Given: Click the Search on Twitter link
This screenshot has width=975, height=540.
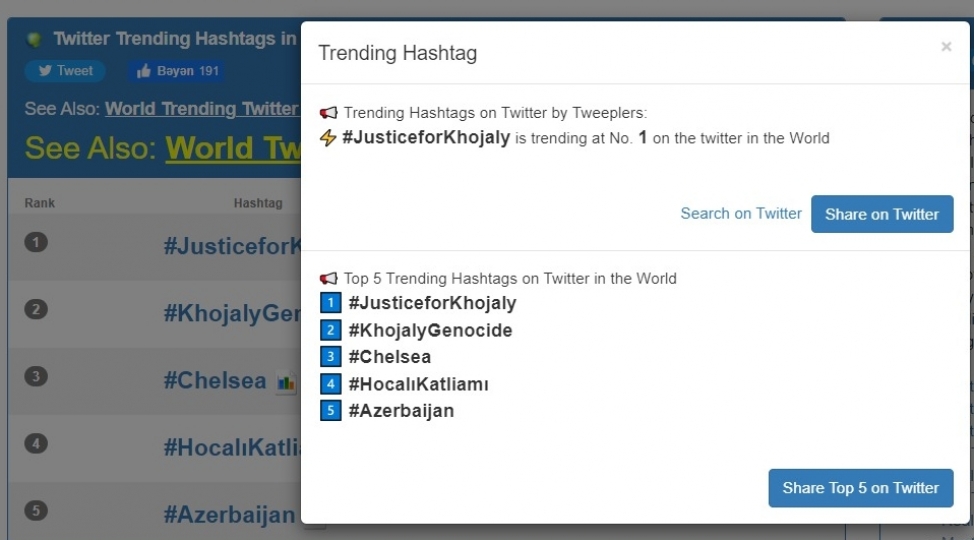Looking at the screenshot, I should point(741,213).
